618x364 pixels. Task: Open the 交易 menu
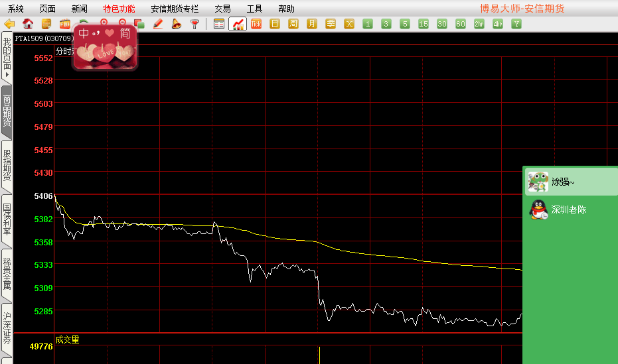(223, 9)
